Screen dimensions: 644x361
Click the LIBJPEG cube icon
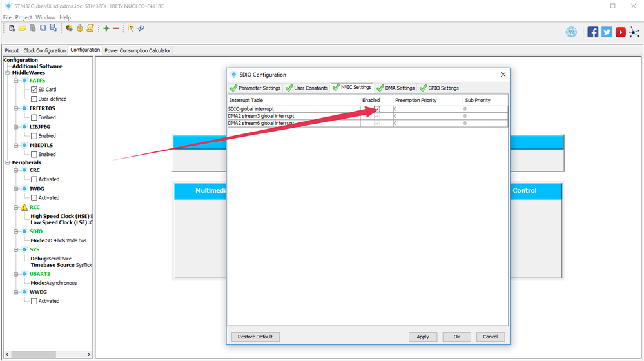tap(24, 127)
